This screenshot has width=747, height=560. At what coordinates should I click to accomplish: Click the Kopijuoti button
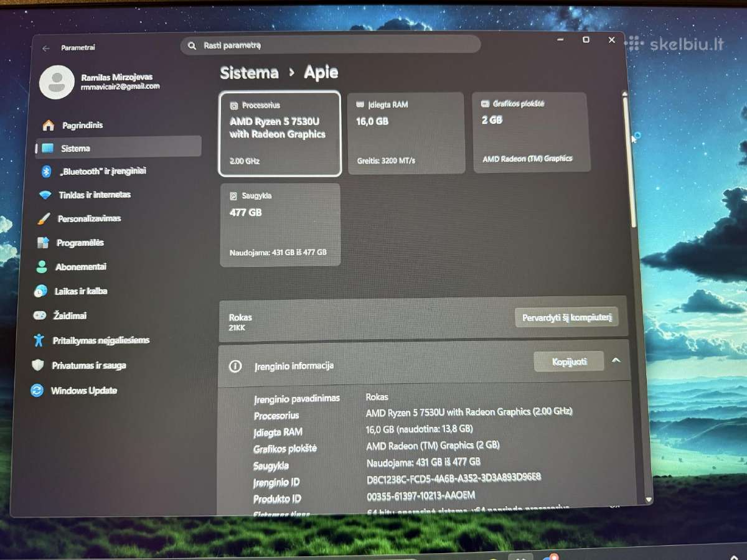(569, 362)
